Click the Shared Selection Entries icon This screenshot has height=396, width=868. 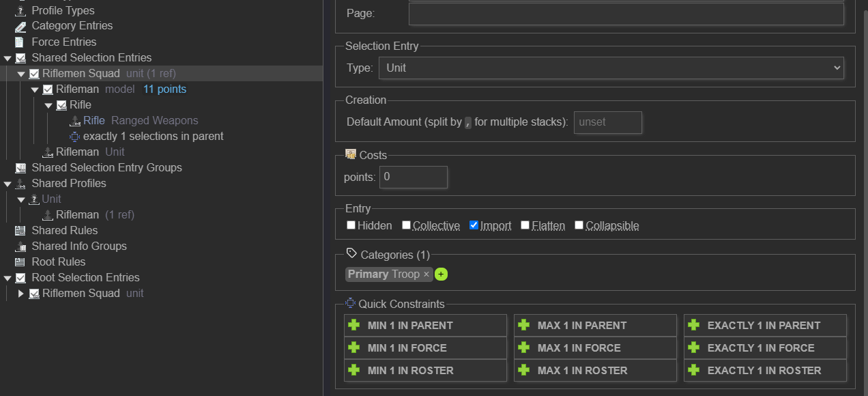pos(20,58)
